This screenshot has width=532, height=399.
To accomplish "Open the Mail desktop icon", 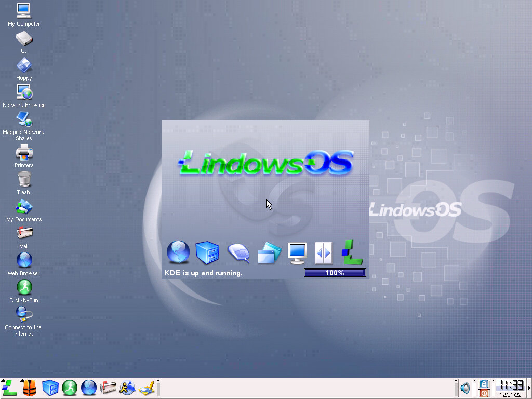I will (x=24, y=234).
